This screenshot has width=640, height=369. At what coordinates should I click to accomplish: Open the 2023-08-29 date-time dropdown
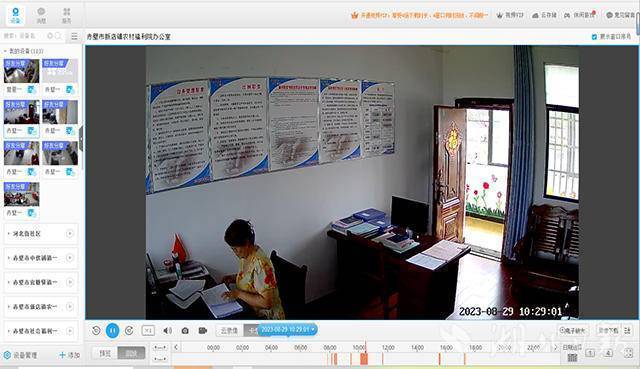coord(287,329)
